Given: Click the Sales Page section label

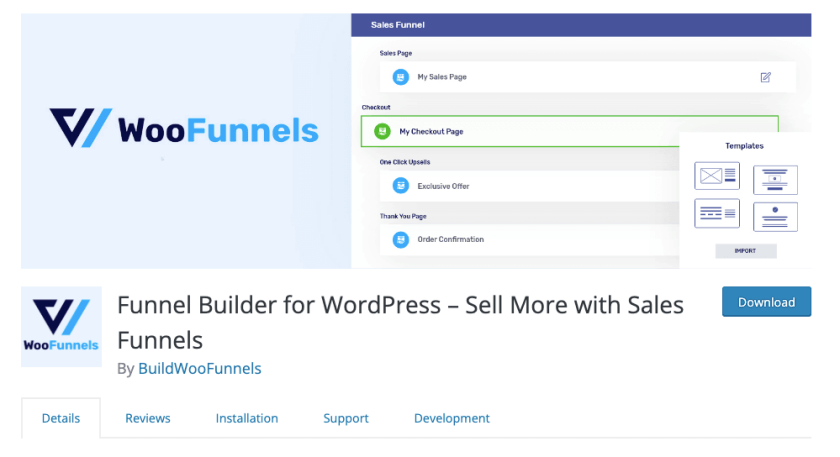Looking at the screenshot, I should (395, 53).
